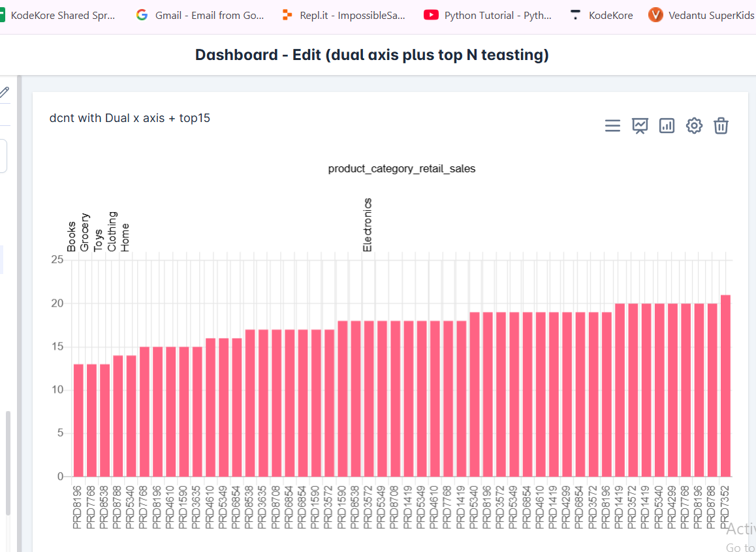756x552 pixels.
Task: Delete chart with trash icon
Action: pos(721,126)
